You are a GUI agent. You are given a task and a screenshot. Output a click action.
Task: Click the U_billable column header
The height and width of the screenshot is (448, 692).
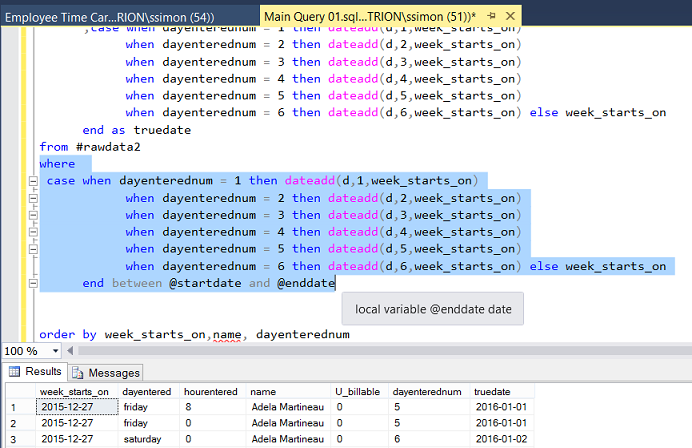[356, 391]
